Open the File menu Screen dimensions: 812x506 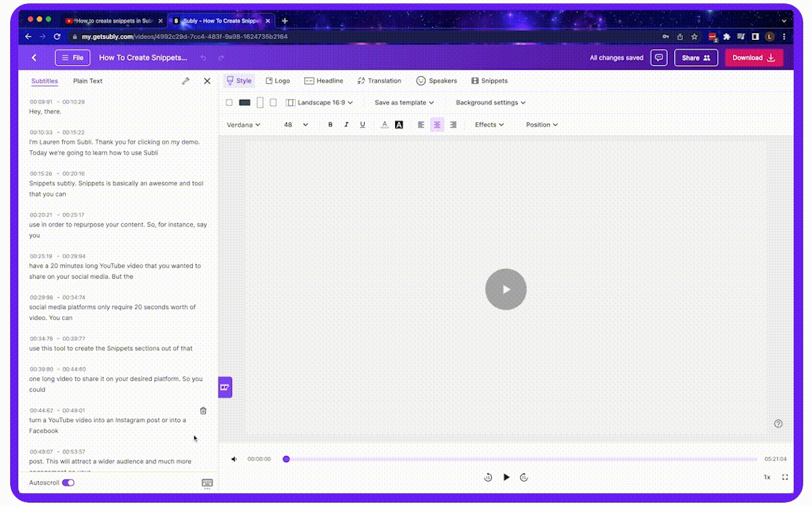[72, 58]
